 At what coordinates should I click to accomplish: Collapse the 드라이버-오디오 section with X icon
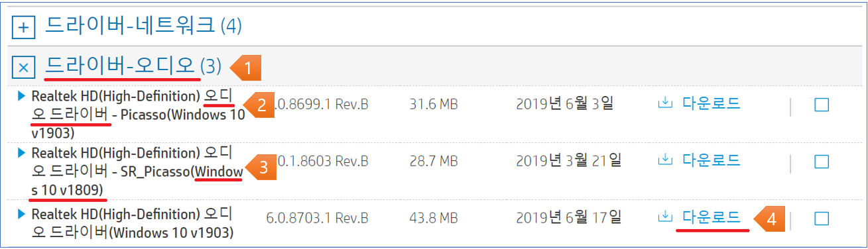tap(24, 67)
